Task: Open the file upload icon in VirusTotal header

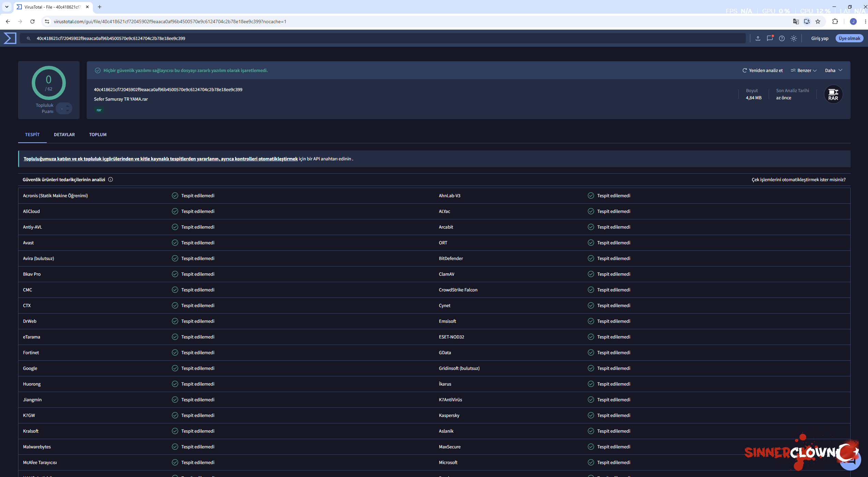Action: [x=758, y=39]
